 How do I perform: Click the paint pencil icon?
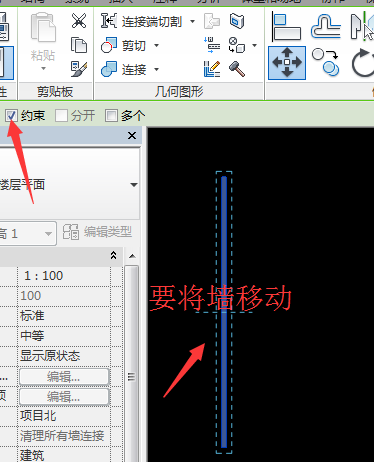coord(212,69)
